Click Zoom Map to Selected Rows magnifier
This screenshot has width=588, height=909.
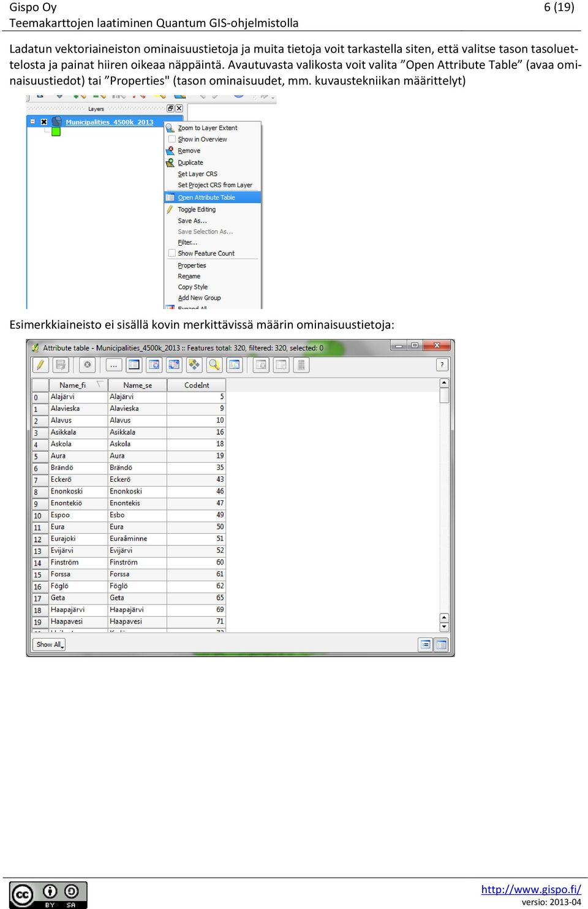[214, 365]
